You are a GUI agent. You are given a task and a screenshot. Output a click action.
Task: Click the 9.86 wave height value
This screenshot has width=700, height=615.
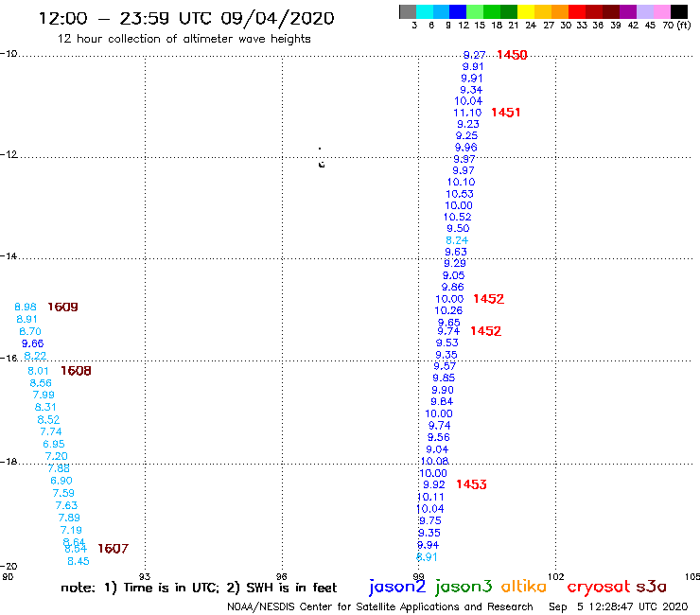[x=453, y=288]
